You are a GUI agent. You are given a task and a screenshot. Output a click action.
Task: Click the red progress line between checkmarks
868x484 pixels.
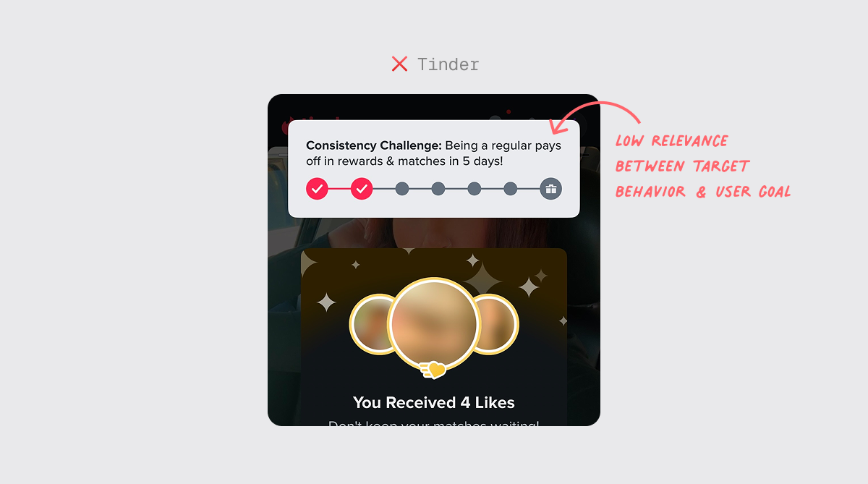tap(339, 189)
